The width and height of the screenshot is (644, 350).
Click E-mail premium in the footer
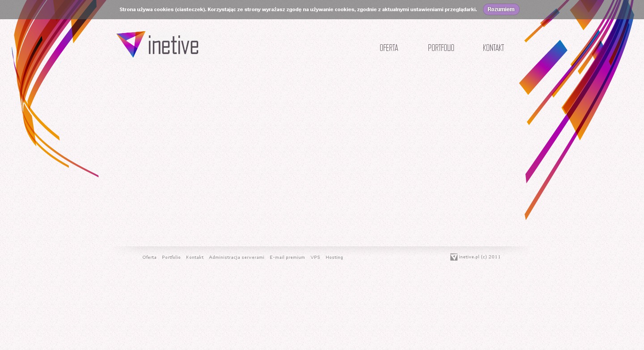tap(287, 257)
